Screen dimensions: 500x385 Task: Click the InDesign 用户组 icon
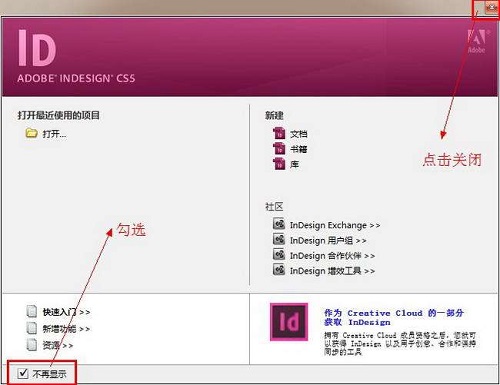[279, 239]
